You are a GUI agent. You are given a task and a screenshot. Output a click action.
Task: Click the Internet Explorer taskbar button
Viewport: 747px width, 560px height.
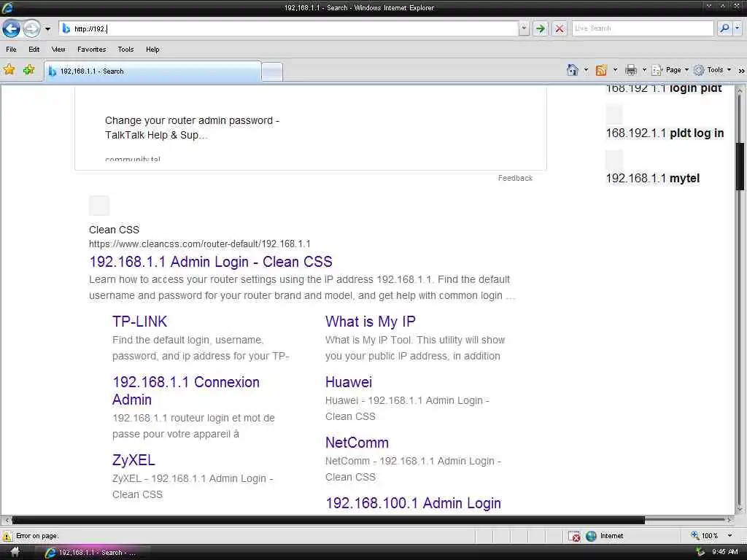pyautogui.click(x=91, y=553)
